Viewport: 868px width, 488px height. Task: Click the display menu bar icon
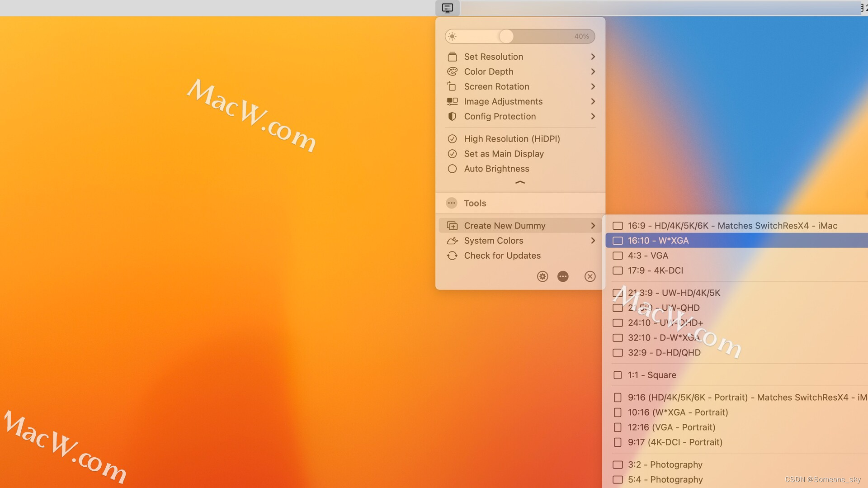[447, 8]
